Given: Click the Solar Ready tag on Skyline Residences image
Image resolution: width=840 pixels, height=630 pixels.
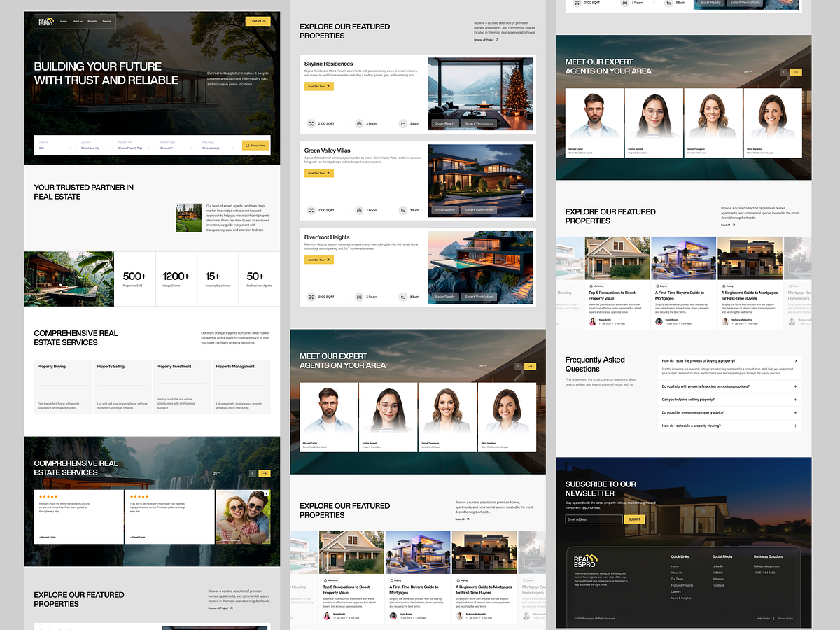Looking at the screenshot, I should tap(445, 123).
